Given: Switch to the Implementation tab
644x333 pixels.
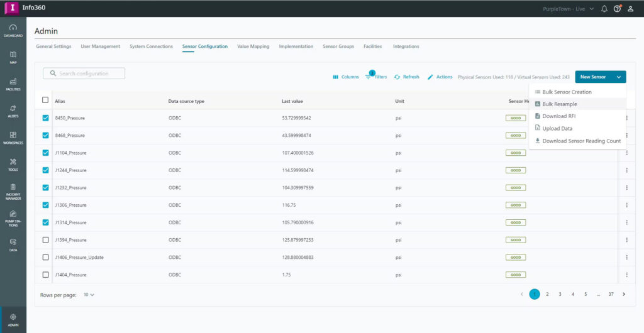Looking at the screenshot, I should coord(296,46).
